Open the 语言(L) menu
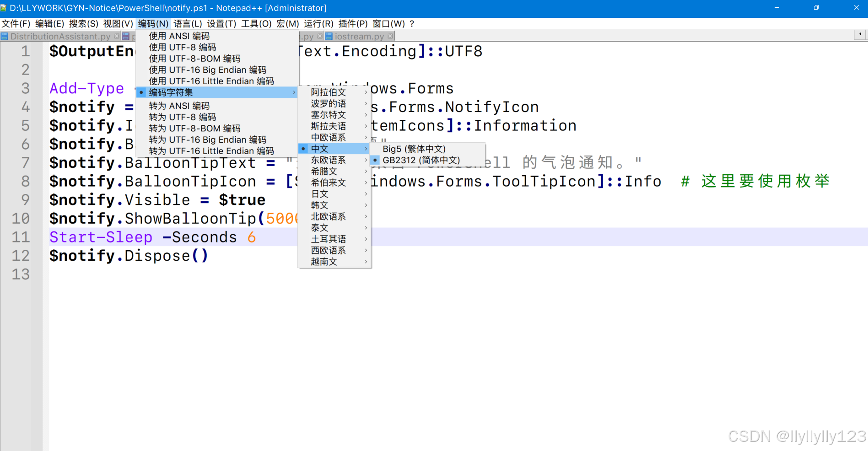The height and width of the screenshot is (451, 868). (188, 23)
